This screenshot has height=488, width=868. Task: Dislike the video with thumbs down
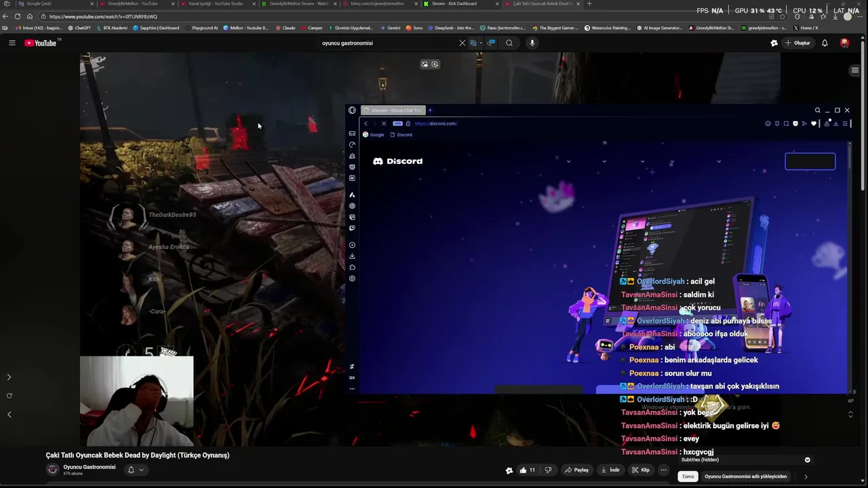click(x=548, y=470)
